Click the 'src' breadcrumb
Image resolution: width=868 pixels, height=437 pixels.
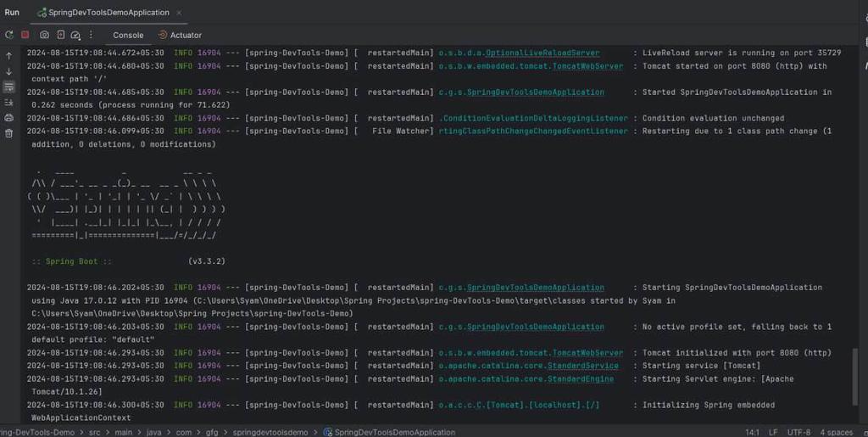[x=95, y=432]
